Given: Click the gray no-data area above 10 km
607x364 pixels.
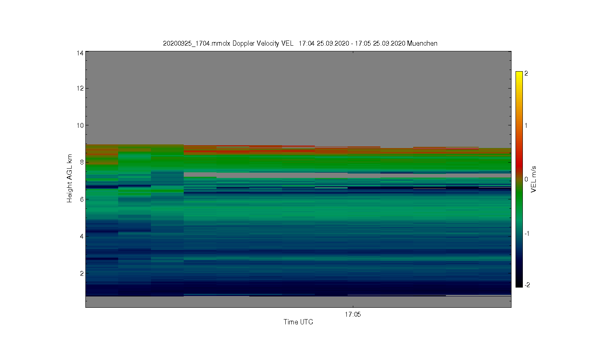Looking at the screenshot, I should [298, 97].
